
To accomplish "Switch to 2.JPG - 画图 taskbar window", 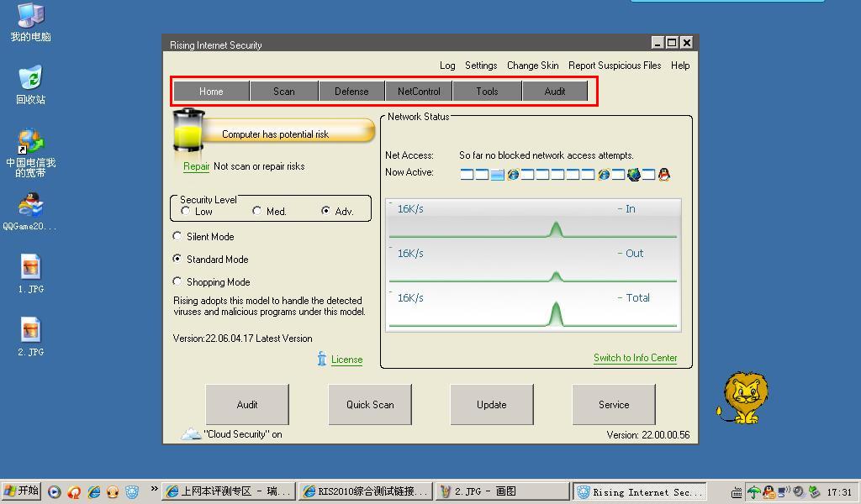I will [x=503, y=491].
